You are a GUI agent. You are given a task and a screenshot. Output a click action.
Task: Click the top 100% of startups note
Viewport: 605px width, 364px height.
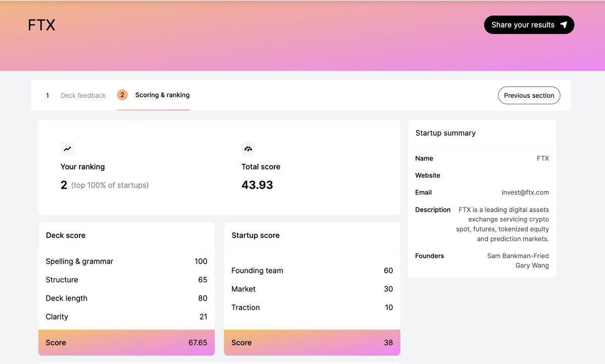[110, 185]
